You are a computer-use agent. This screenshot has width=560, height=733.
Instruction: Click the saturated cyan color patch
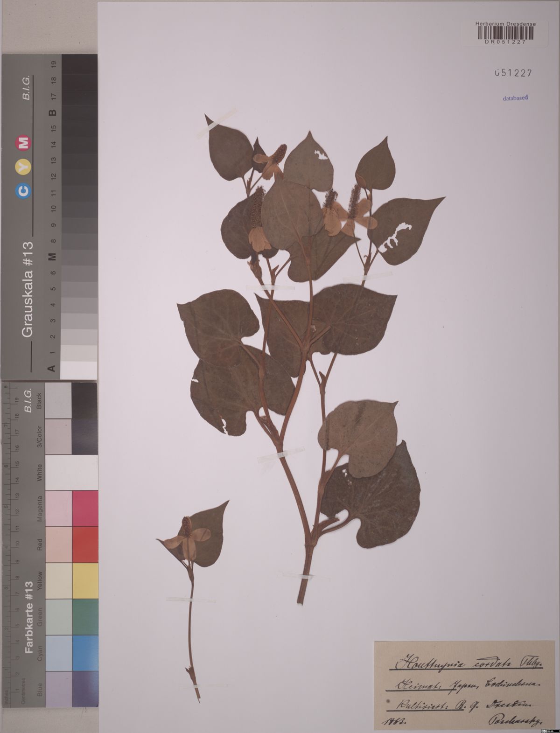[85, 653]
